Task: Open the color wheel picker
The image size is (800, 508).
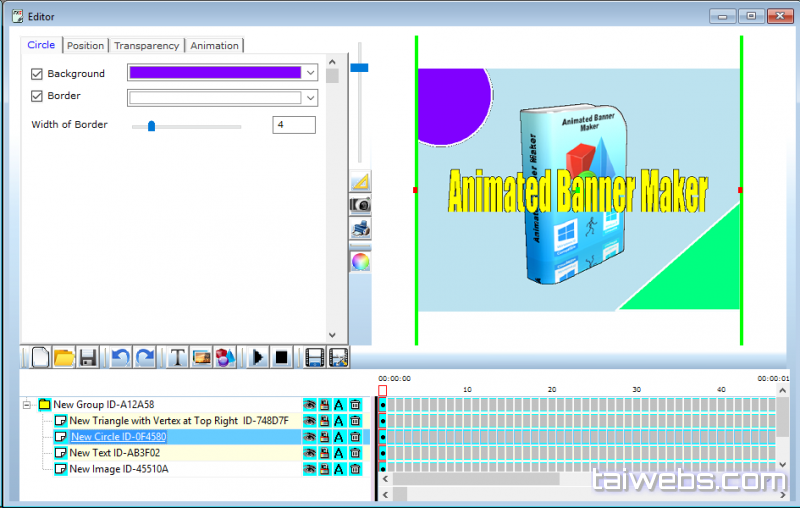Action: pyautogui.click(x=360, y=261)
